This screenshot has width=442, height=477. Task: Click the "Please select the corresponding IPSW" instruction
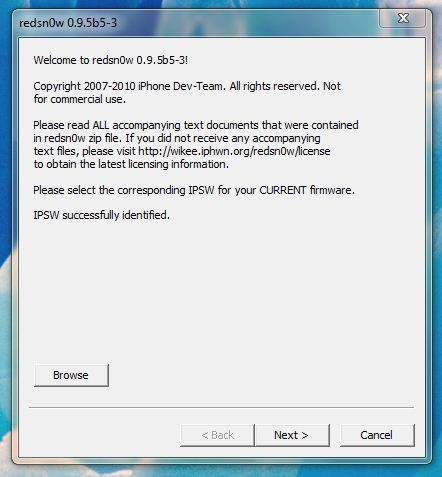pyautogui.click(x=194, y=190)
